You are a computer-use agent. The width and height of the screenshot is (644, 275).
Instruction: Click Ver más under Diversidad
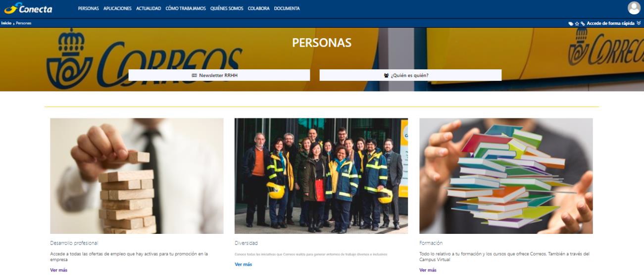pyautogui.click(x=243, y=265)
